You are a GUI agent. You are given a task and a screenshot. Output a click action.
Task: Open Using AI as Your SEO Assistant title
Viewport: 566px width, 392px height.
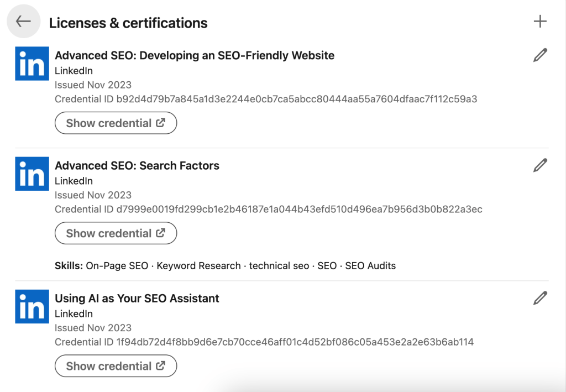pos(137,299)
